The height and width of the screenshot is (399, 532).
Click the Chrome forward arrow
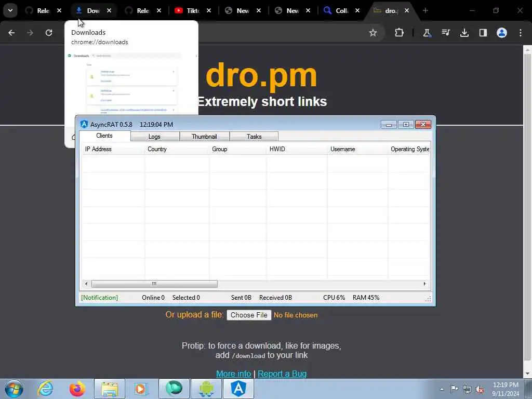(30, 33)
